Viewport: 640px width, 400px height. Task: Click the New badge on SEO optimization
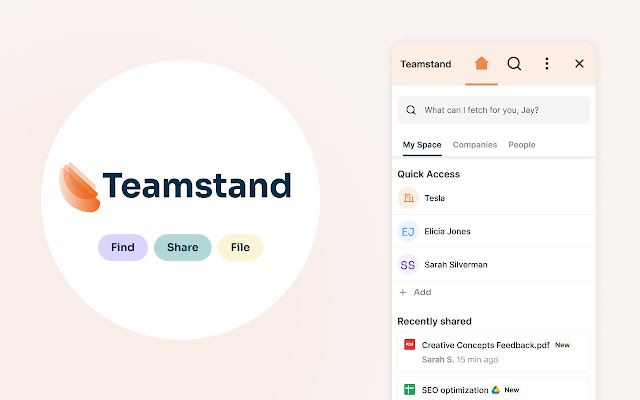pos(511,390)
